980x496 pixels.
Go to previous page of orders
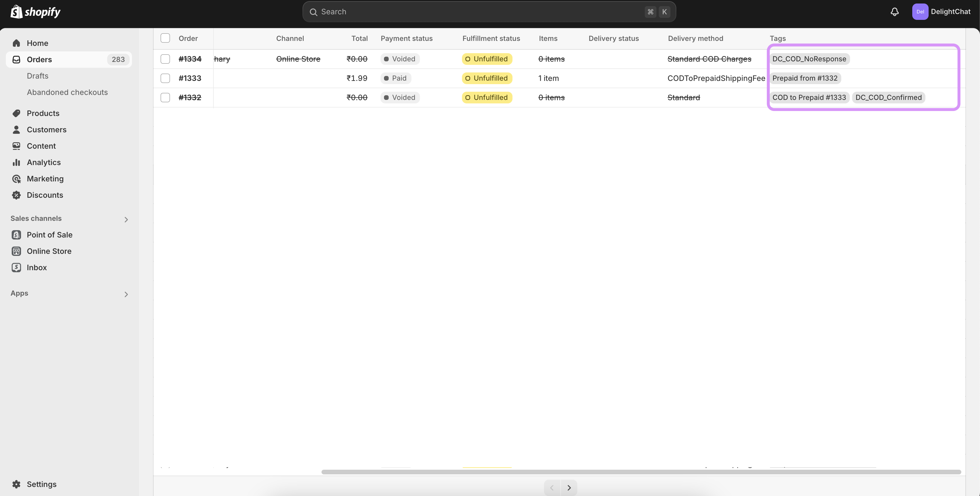pyautogui.click(x=552, y=488)
